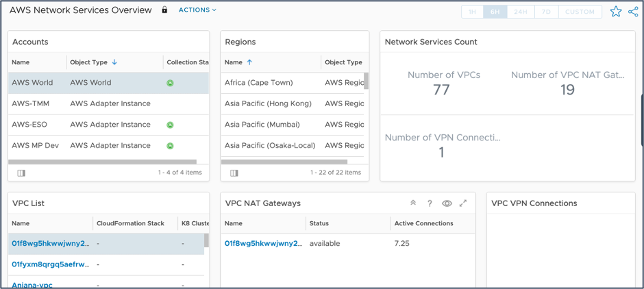Open the ACTIONS dropdown menu
This screenshot has height=289, width=644.
(197, 10)
